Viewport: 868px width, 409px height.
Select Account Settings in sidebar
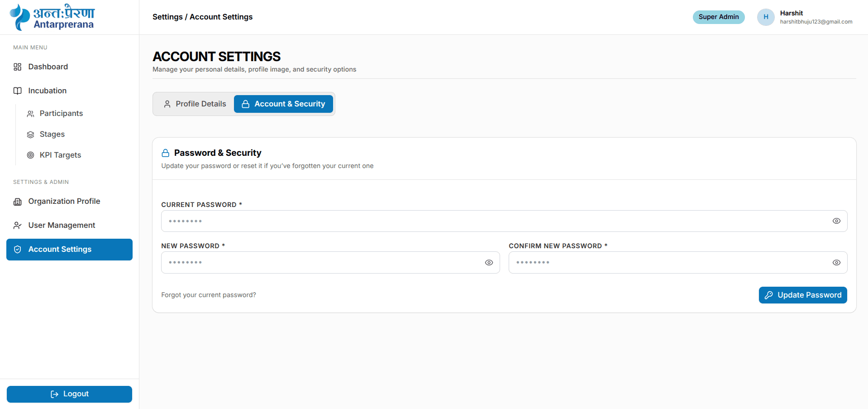(69, 250)
